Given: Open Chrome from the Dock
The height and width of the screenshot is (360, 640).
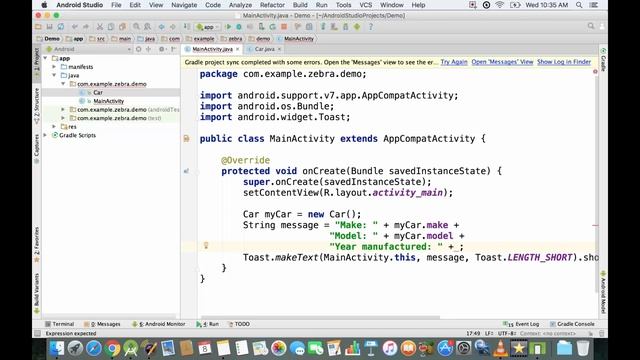Looking at the screenshot, I should [112, 348].
